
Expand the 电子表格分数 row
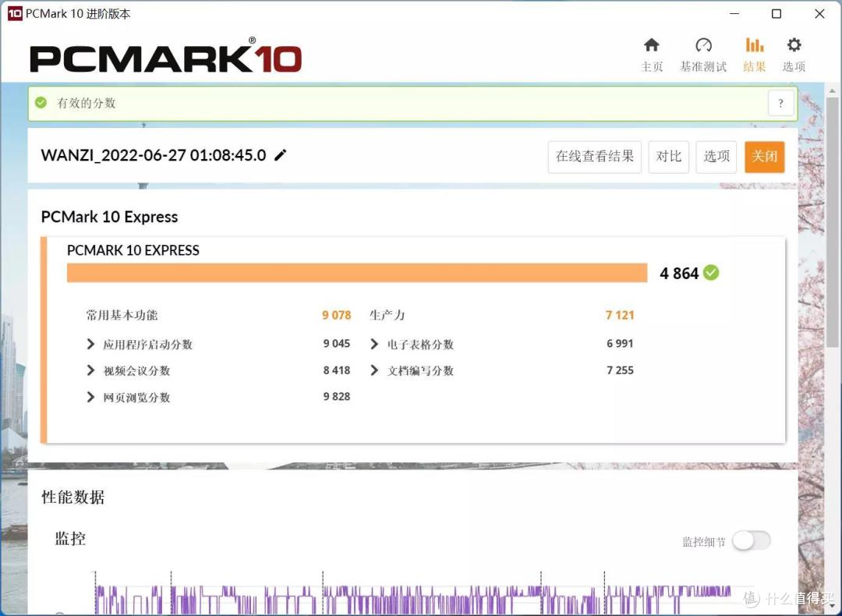[x=374, y=344]
